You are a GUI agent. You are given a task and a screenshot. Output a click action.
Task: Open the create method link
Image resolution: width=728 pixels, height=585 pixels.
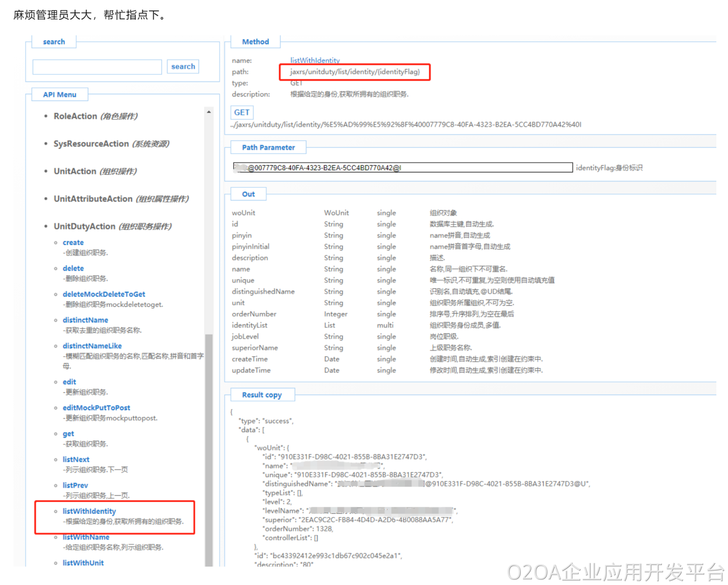pos(73,242)
